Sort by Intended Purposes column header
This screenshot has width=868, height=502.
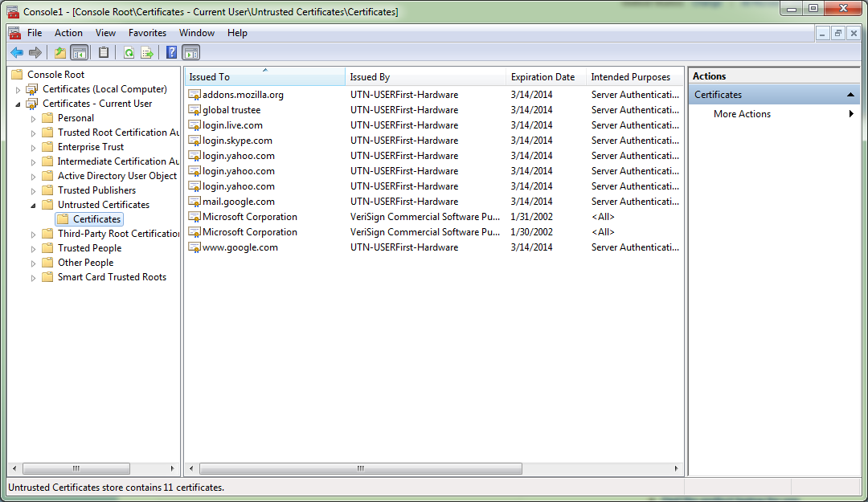(635, 77)
